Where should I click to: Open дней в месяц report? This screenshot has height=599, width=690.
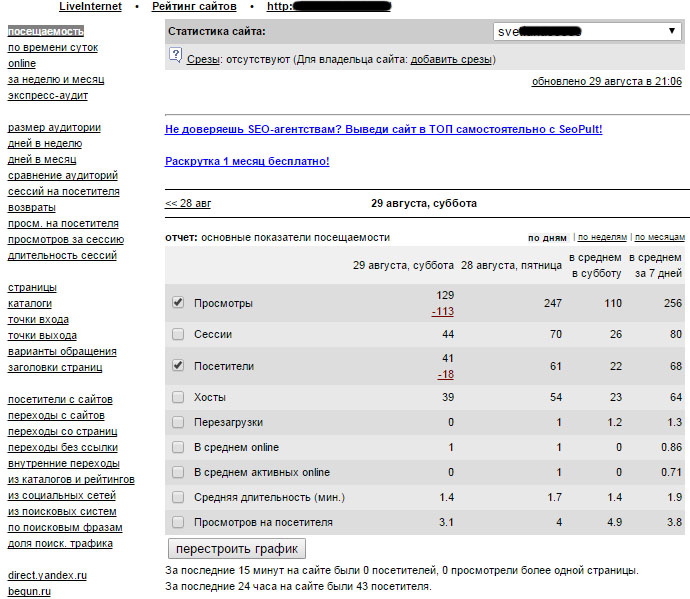(x=42, y=159)
